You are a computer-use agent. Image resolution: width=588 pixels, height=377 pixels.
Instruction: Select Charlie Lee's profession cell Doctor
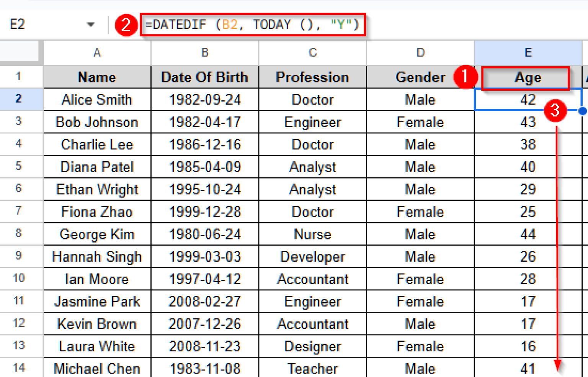312,144
